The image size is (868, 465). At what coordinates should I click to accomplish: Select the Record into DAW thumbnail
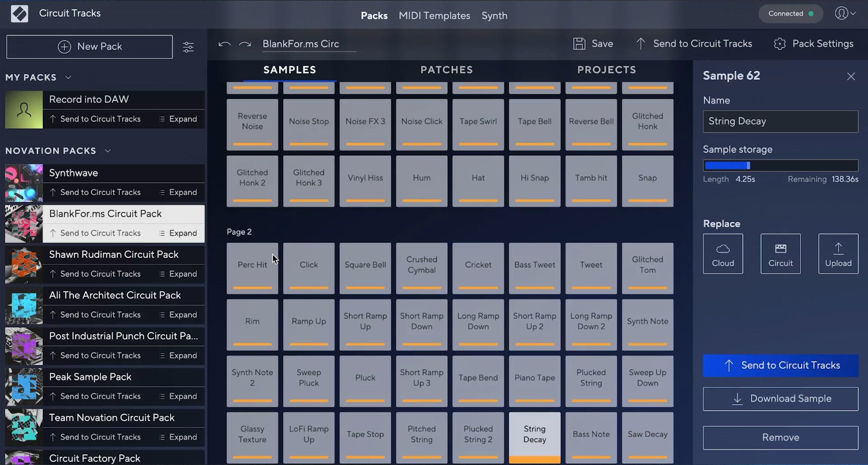tap(24, 110)
